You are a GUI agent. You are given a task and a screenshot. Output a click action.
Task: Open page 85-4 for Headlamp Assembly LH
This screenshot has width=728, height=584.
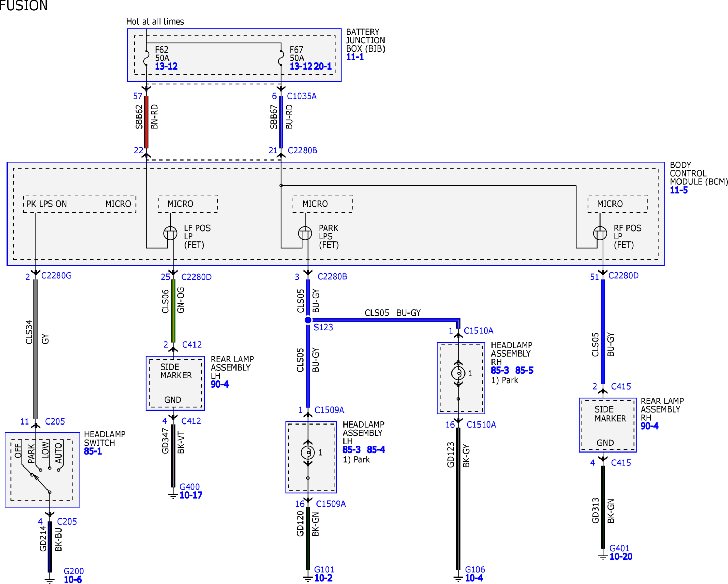pyautogui.click(x=376, y=449)
